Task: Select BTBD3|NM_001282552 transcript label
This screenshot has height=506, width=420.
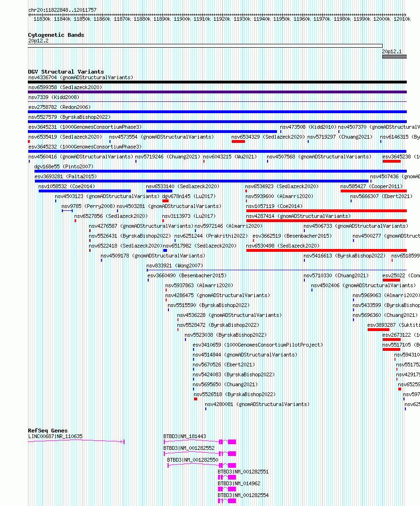Action: point(189,448)
